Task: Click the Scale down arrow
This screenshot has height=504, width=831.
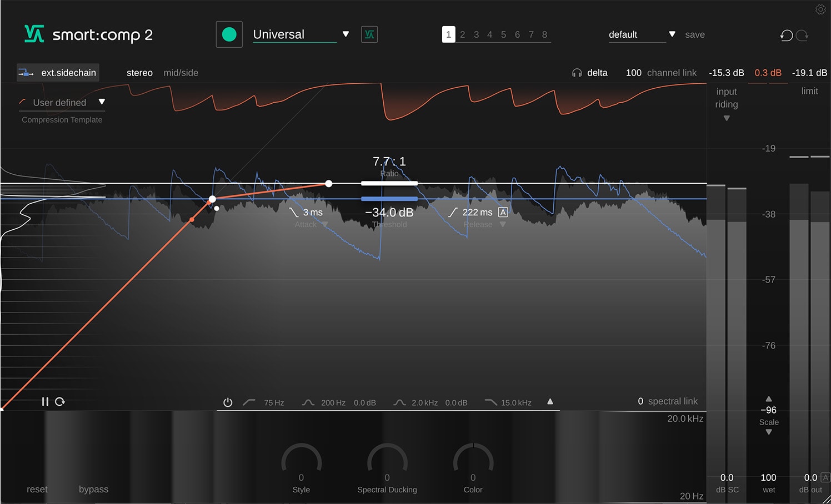Action: (x=769, y=432)
